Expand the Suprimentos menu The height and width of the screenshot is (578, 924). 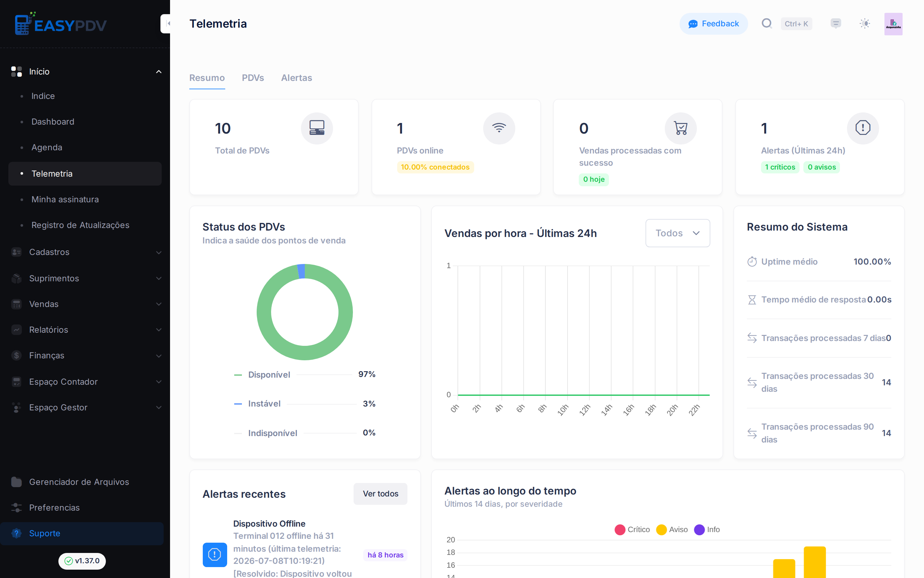[x=158, y=278]
